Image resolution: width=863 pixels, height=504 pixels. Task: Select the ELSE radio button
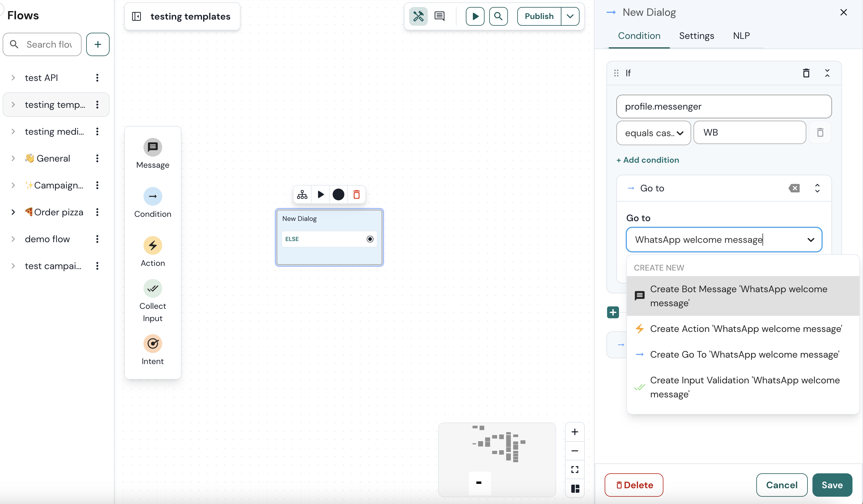point(370,239)
